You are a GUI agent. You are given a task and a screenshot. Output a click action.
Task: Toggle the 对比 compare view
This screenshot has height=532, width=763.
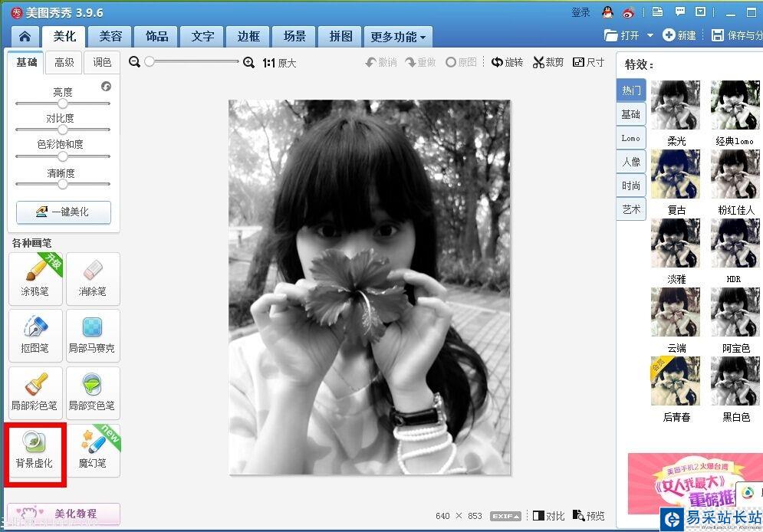[548, 515]
